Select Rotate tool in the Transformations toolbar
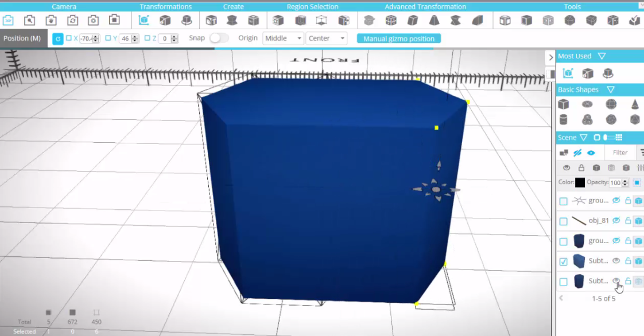Image resolution: width=644 pixels, height=336 pixels. [x=187, y=20]
